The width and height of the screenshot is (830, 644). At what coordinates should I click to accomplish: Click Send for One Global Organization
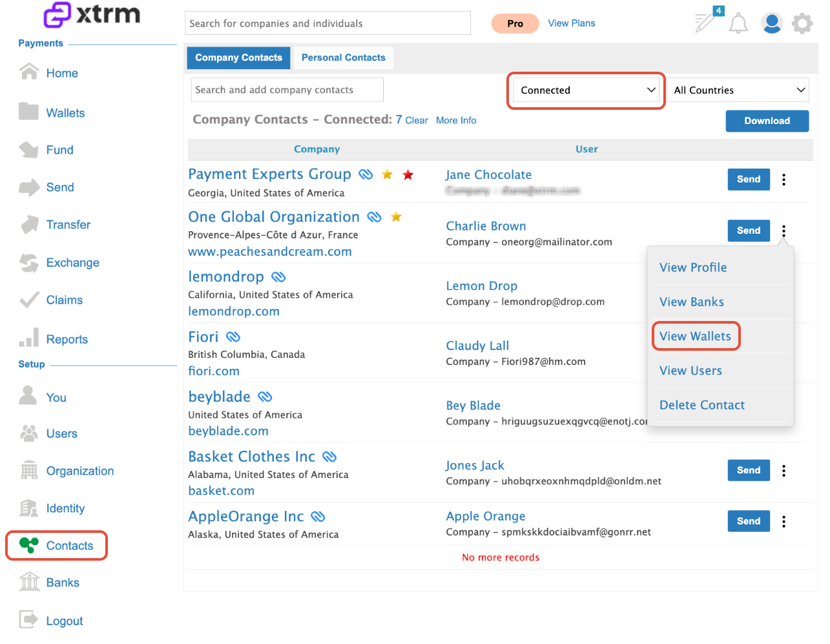click(749, 231)
